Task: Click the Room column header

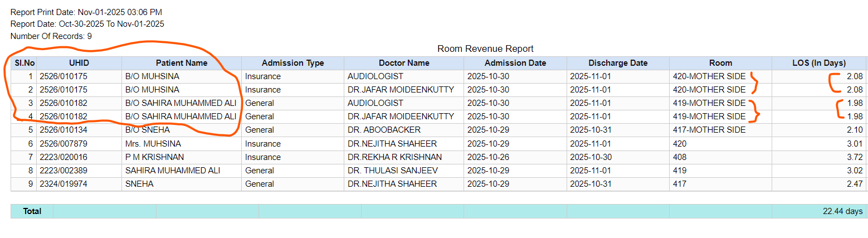Action: click(720, 63)
